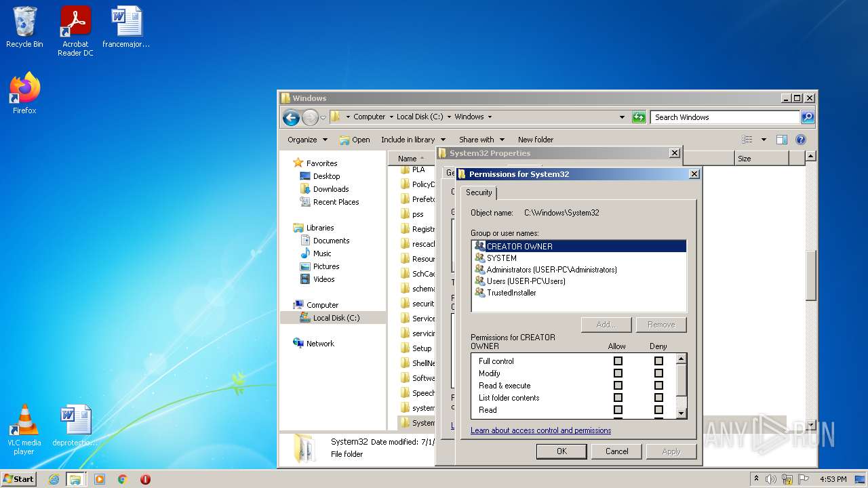This screenshot has width=868, height=488.
Task: Open Include in library dropdown
Action: [x=413, y=140]
